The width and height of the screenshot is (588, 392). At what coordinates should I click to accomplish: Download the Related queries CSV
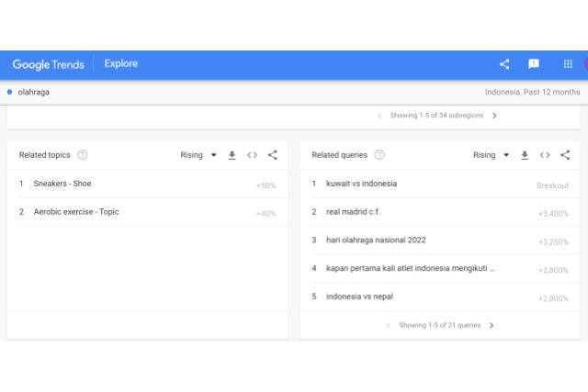pyautogui.click(x=525, y=155)
